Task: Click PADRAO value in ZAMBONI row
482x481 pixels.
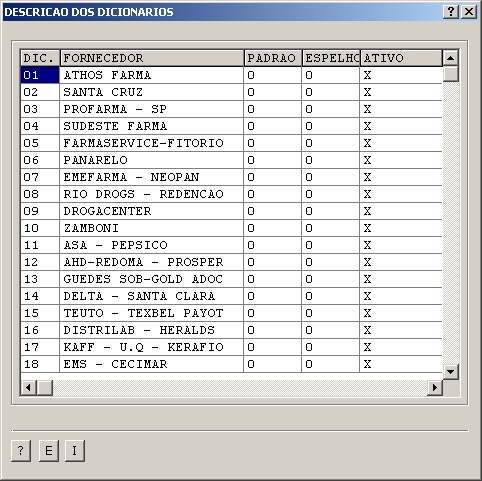Action: pyautogui.click(x=273, y=228)
